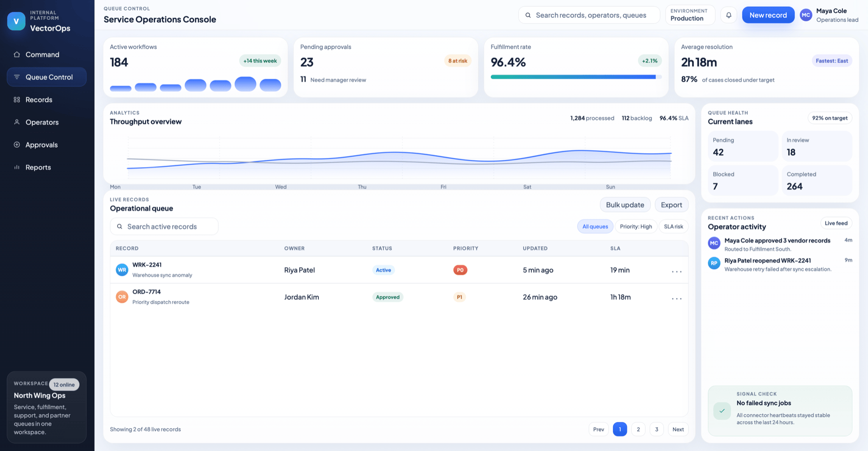Click the notification bell icon
The image size is (868, 451).
point(729,15)
